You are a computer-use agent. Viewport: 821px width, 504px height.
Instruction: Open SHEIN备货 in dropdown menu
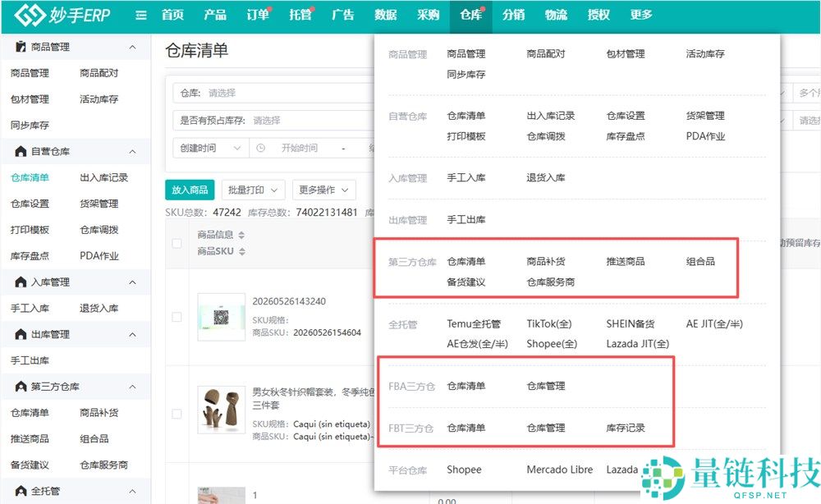(631, 324)
